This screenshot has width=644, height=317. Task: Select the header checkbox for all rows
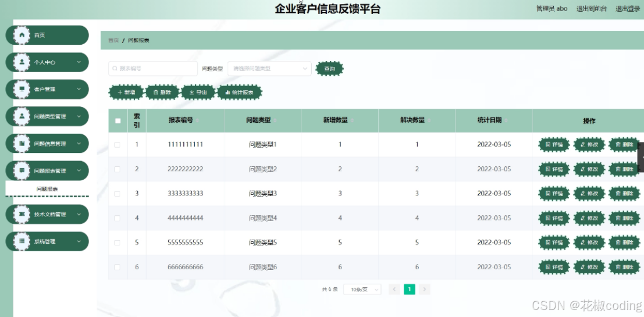tap(118, 121)
